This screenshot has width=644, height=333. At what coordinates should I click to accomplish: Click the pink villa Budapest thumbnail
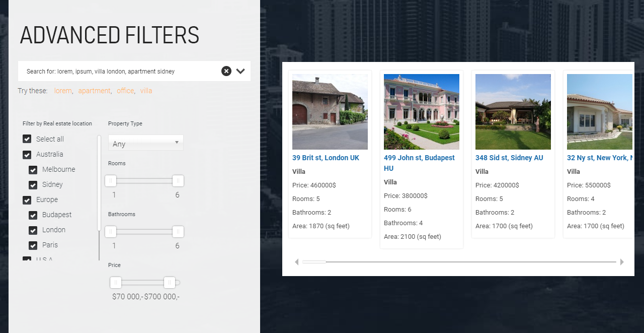(x=421, y=112)
